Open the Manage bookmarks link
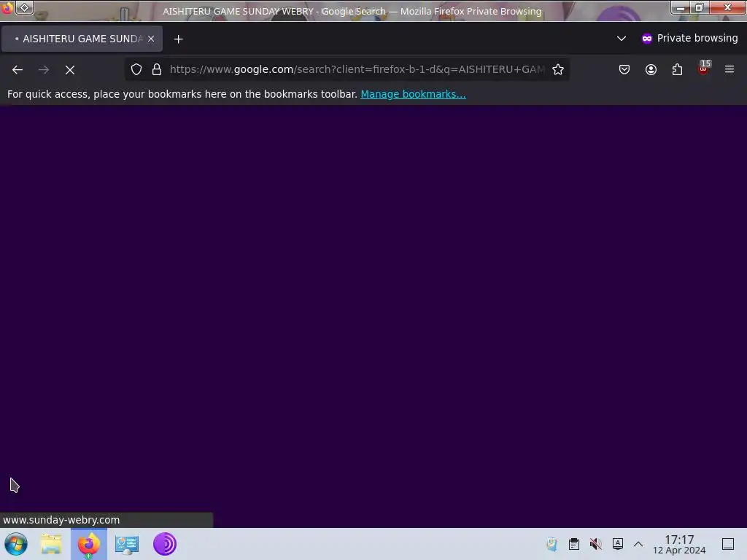Image resolution: width=747 pixels, height=560 pixels. pos(413,94)
